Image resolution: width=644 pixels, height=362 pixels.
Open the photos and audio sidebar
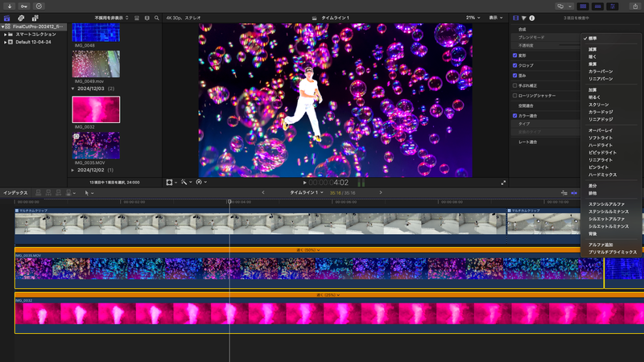21,18
